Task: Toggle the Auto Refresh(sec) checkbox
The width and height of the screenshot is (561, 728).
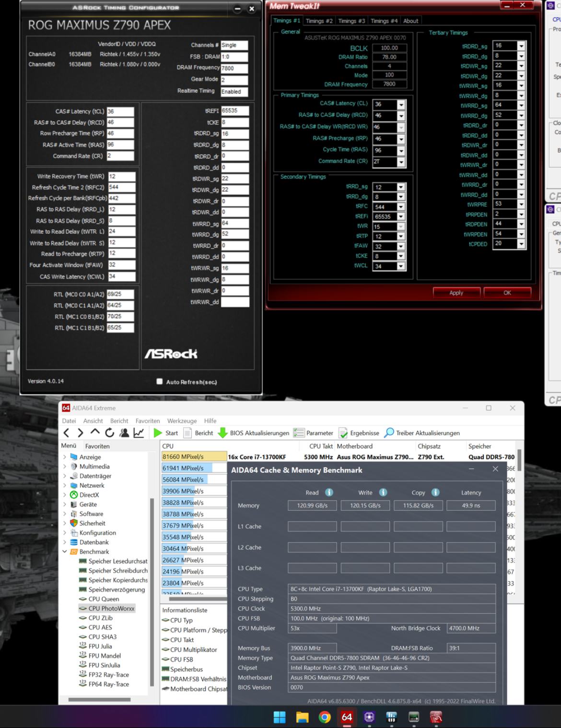Action: [x=160, y=382]
